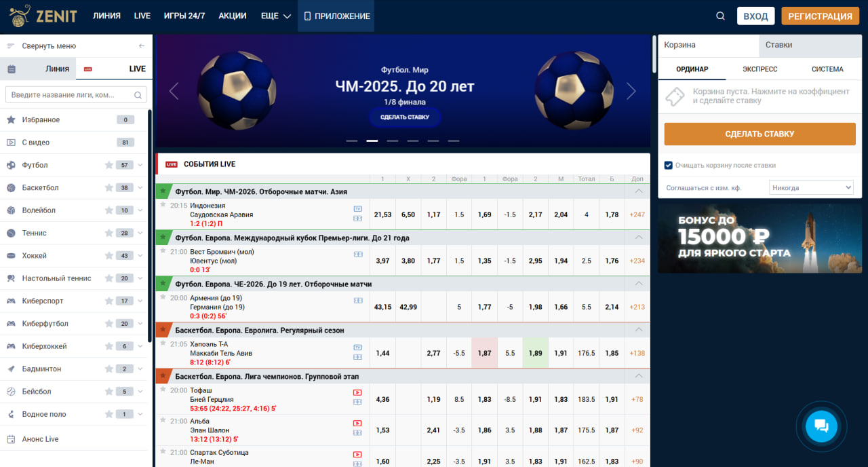Collapse the Лига чемпионов basketball section
Viewport: 868px width, 467px height.
point(638,376)
